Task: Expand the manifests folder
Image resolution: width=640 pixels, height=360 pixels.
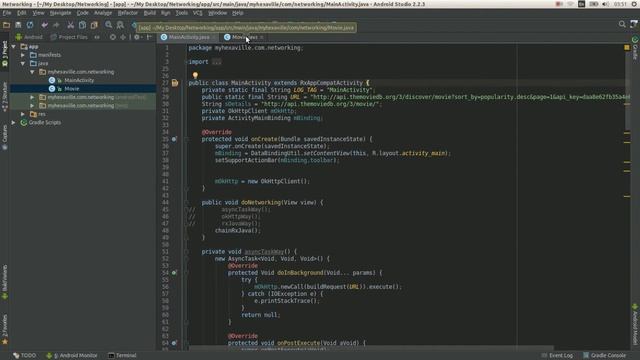Action: 23,55
